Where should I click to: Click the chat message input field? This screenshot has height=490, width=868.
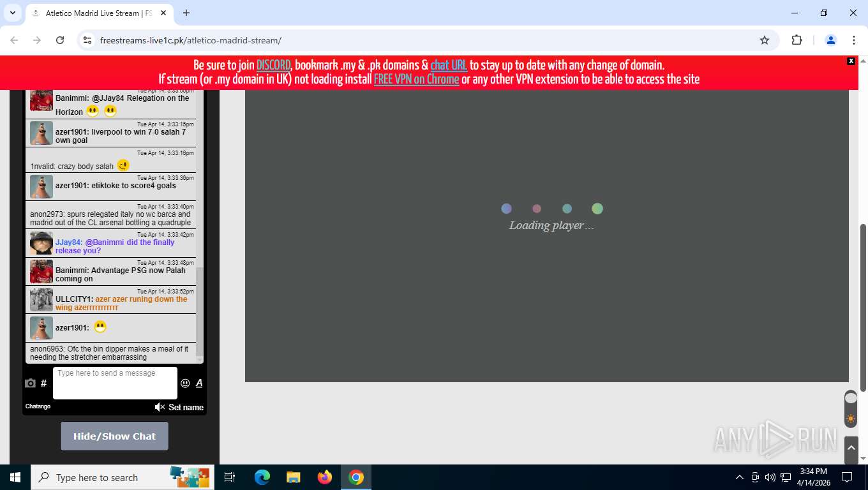point(115,383)
